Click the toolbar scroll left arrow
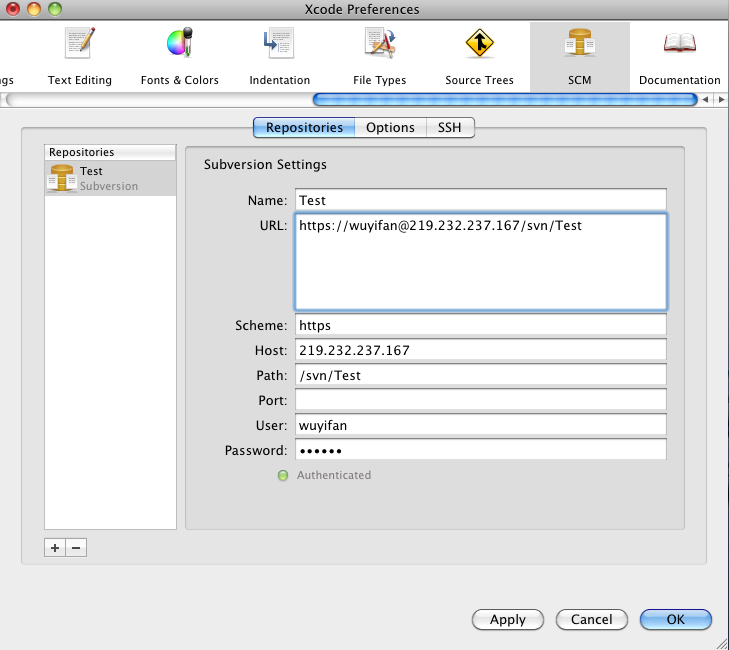This screenshot has height=650, width=729. [x=705, y=99]
